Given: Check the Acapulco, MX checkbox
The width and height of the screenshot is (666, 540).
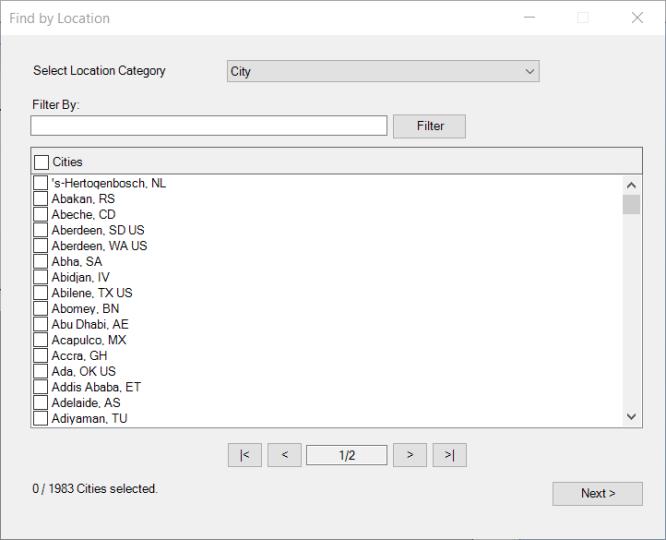Looking at the screenshot, I should (41, 340).
